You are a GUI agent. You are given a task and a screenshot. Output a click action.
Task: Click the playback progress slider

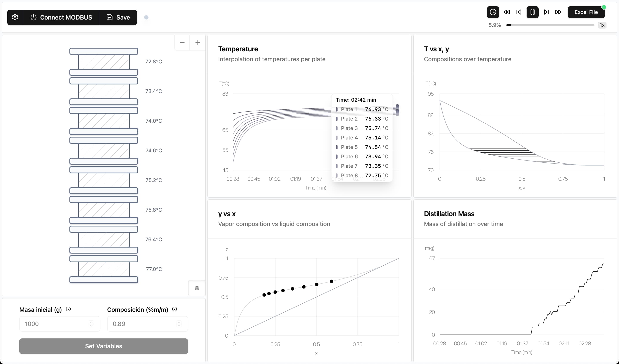550,25
